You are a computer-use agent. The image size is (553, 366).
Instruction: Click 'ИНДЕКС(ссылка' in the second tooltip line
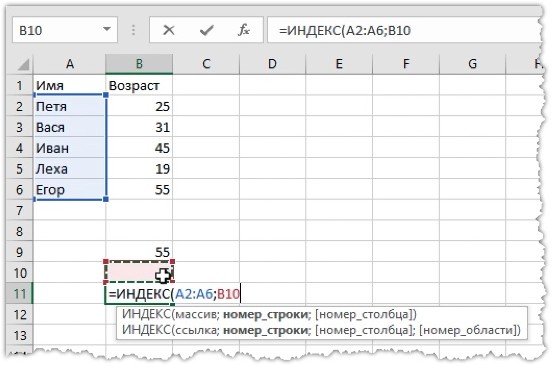tap(170, 330)
